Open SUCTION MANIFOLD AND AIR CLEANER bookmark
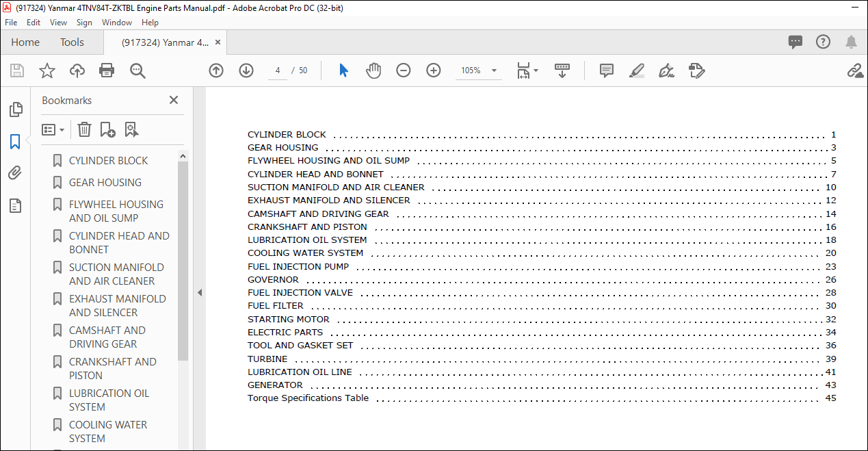The width and height of the screenshot is (868, 451). coord(116,274)
